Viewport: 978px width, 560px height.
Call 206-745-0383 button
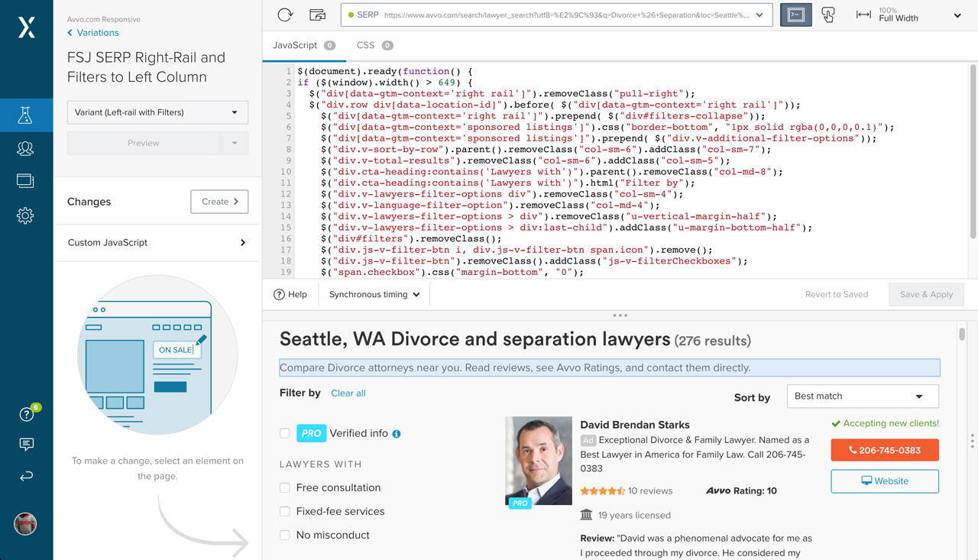point(885,450)
